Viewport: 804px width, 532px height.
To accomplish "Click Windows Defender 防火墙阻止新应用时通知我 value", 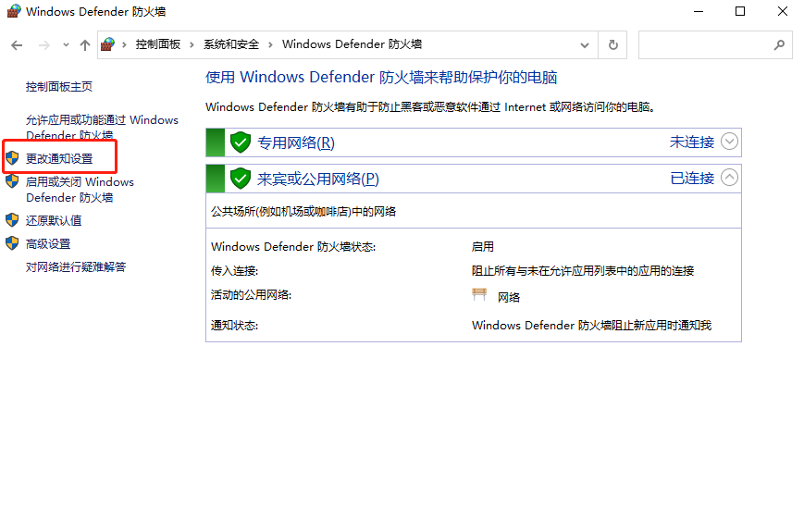I will point(591,326).
